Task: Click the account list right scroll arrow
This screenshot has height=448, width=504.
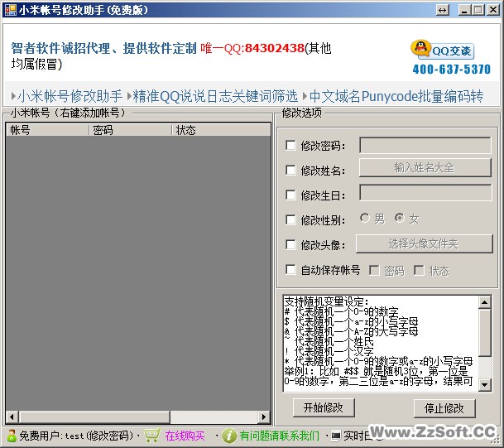Action: 264,417
